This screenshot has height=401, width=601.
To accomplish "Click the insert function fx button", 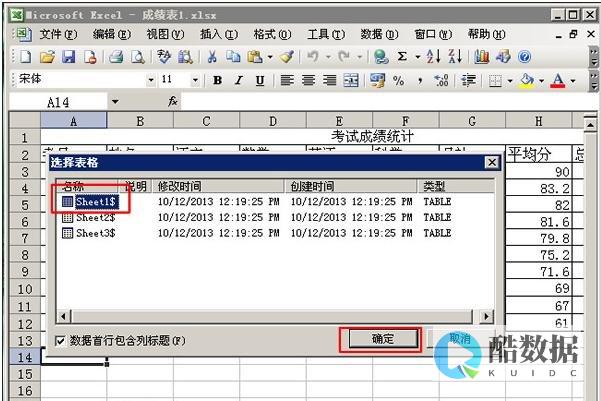I will 172,101.
